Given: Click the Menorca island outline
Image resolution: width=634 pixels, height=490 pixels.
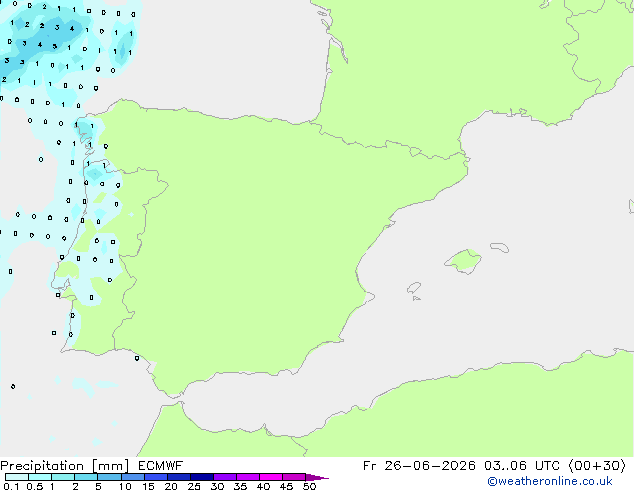Looking at the screenshot, I should (x=500, y=247).
